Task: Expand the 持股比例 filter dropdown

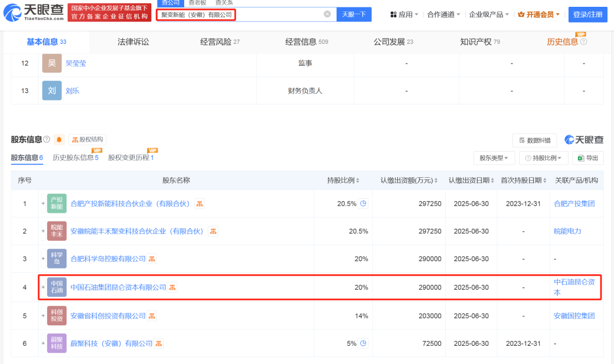Action: pyautogui.click(x=543, y=158)
